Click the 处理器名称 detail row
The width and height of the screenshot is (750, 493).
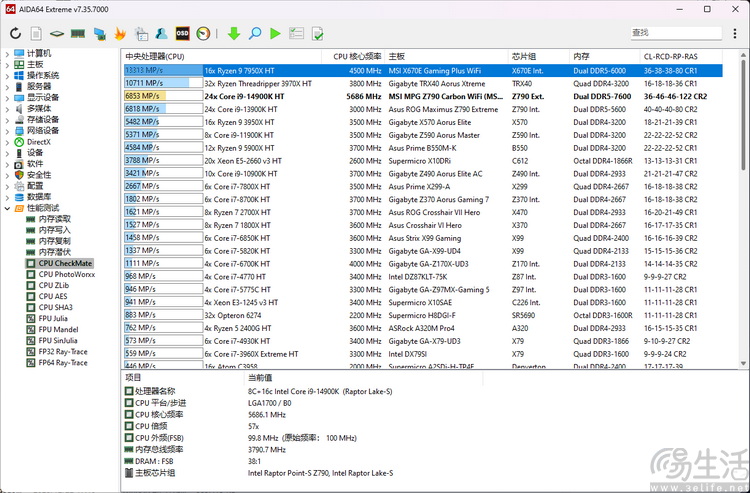point(258,391)
